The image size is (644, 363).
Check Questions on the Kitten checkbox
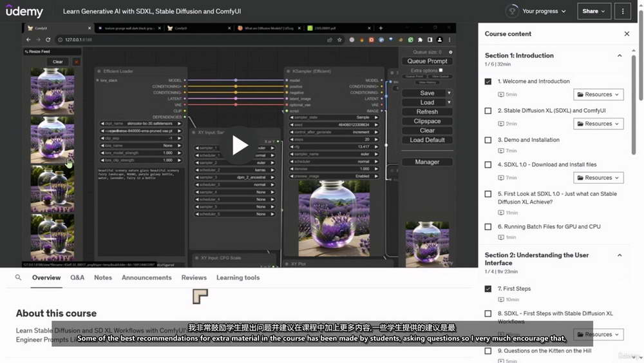[488, 351]
